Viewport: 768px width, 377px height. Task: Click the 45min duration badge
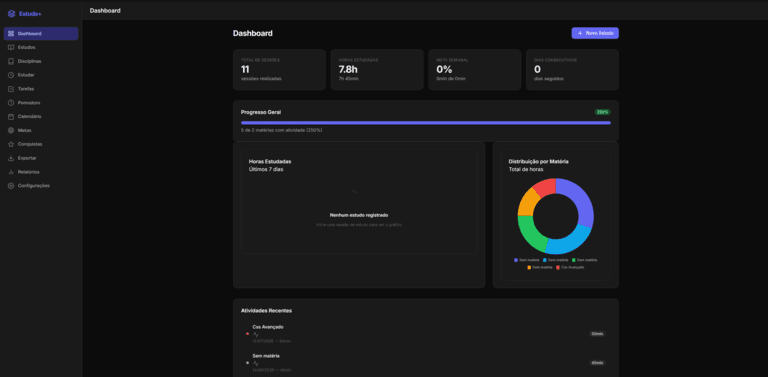pyautogui.click(x=597, y=363)
